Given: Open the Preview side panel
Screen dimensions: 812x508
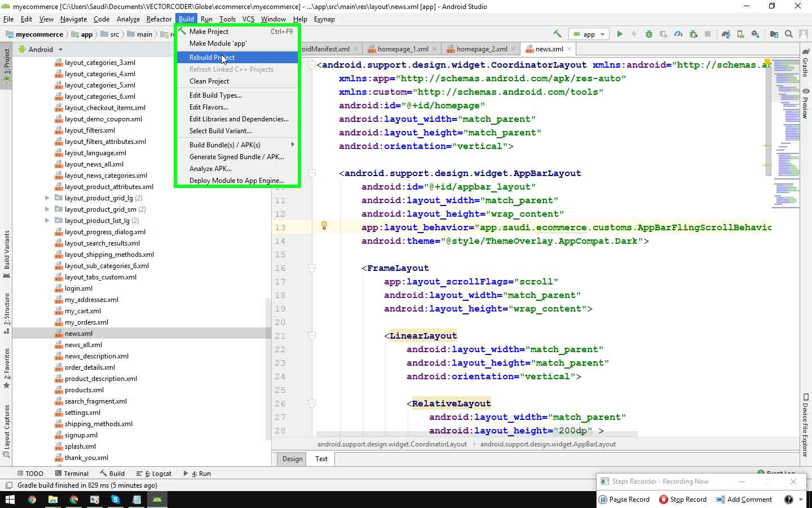Looking at the screenshot, I should 806,103.
